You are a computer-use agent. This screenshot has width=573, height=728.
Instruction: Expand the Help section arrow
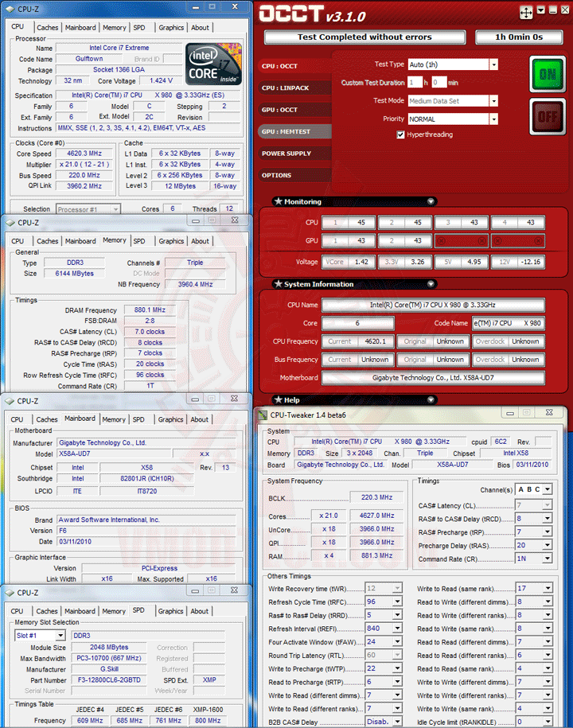point(431,399)
